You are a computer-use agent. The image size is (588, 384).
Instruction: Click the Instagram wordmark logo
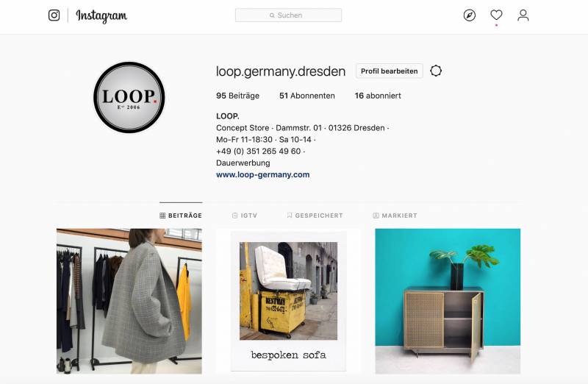coord(101,15)
